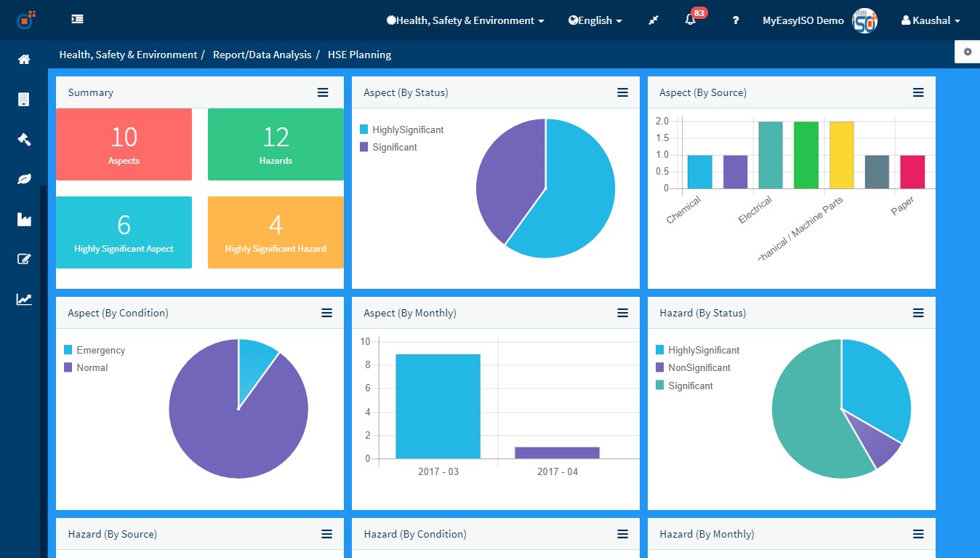Screen dimensions: 980x558
Task: Open the settings gear tab at right edge
Action: [967, 52]
